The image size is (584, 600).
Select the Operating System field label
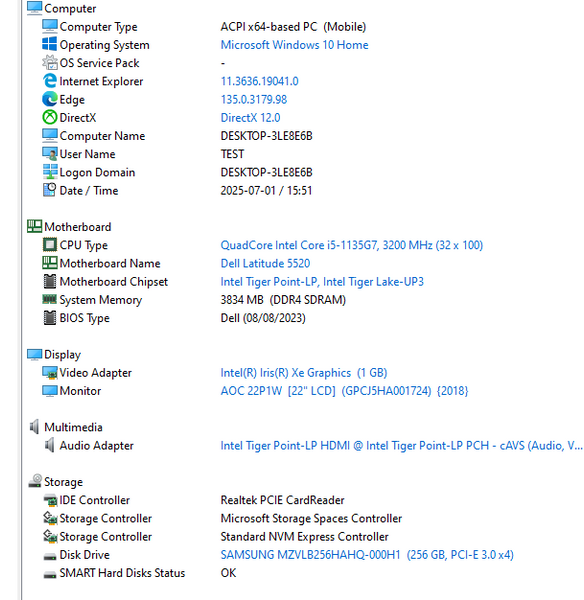(104, 45)
